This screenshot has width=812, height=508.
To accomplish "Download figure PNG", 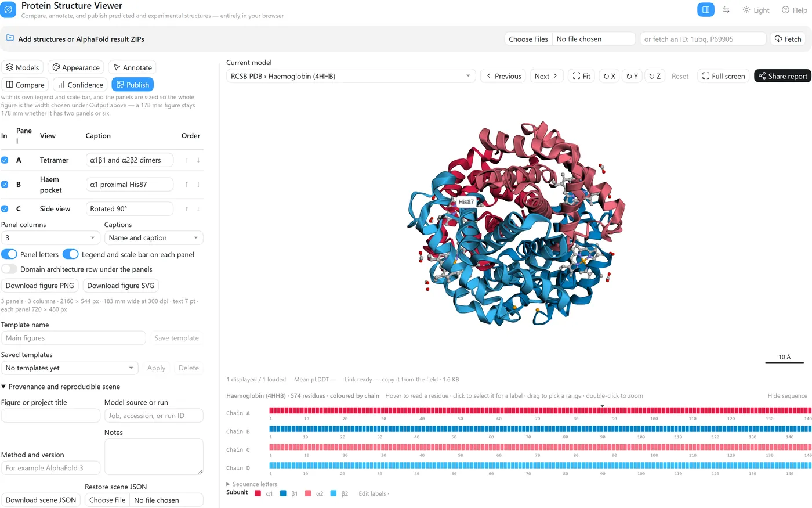I will tap(40, 286).
